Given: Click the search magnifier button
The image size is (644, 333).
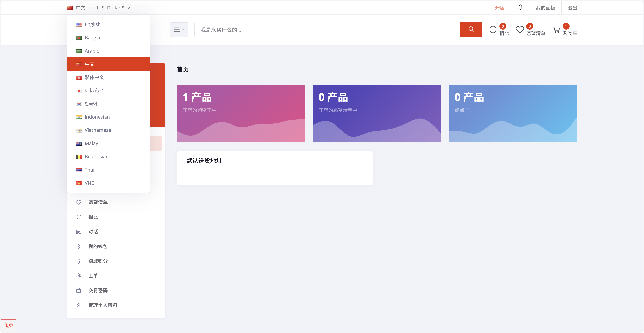Looking at the screenshot, I should [x=471, y=29].
